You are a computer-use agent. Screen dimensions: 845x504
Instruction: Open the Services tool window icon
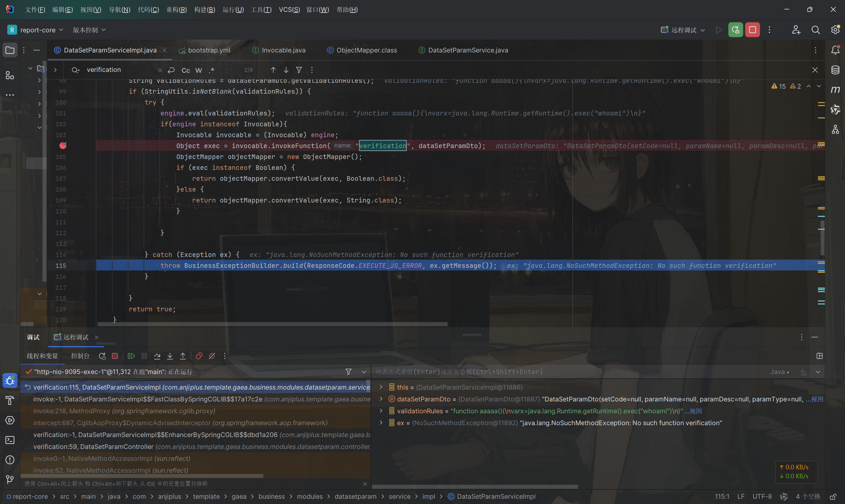[x=10, y=420]
